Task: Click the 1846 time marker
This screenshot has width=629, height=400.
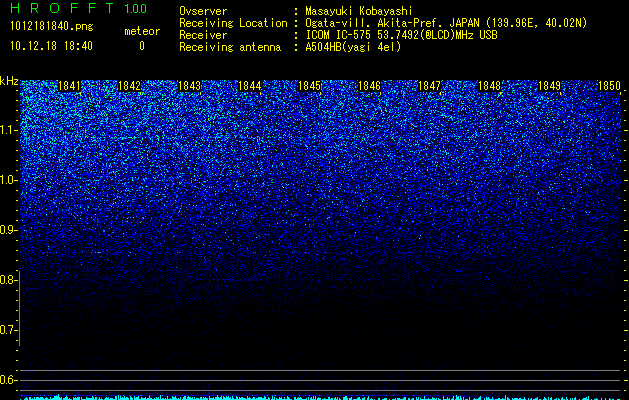Action: [x=369, y=86]
